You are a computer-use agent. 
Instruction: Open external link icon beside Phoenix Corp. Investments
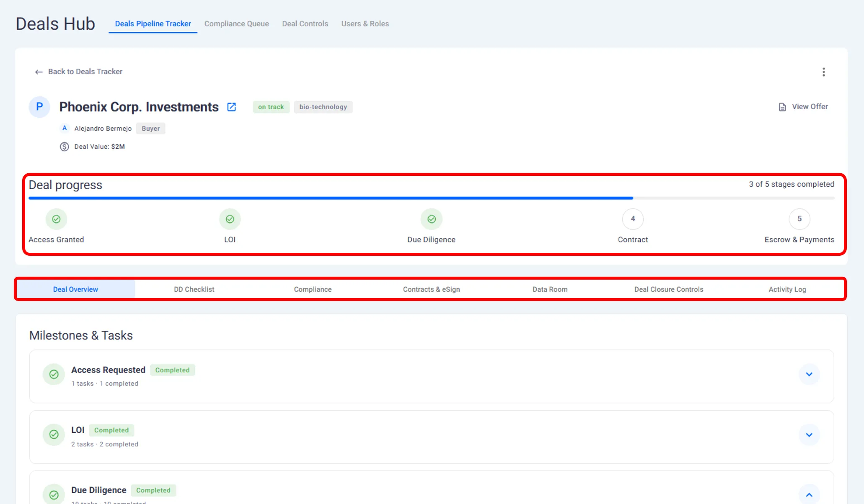pyautogui.click(x=231, y=107)
